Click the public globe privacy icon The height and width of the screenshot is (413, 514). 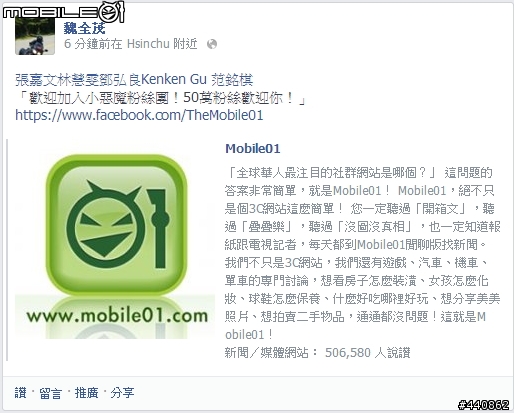[212, 44]
